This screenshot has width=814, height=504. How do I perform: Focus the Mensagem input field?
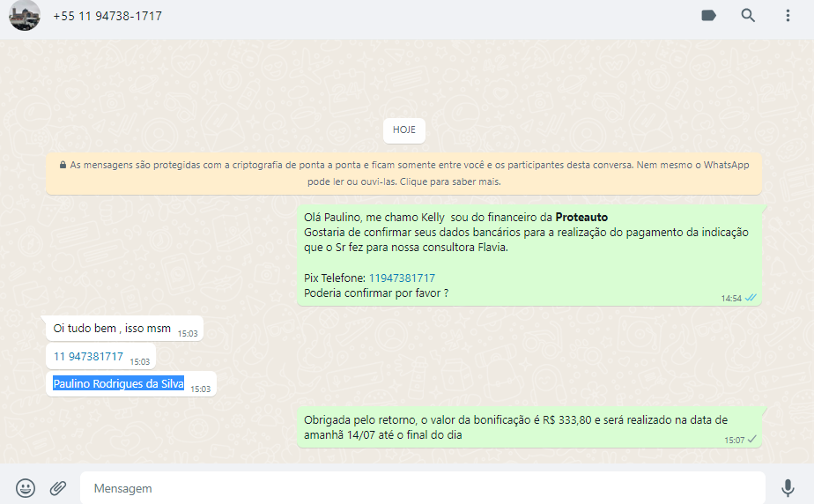coord(423,487)
